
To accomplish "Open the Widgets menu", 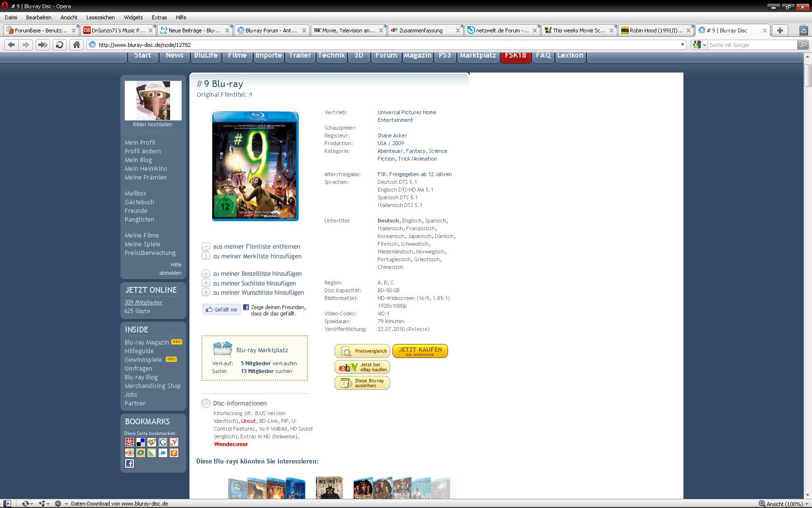I will pos(133,17).
